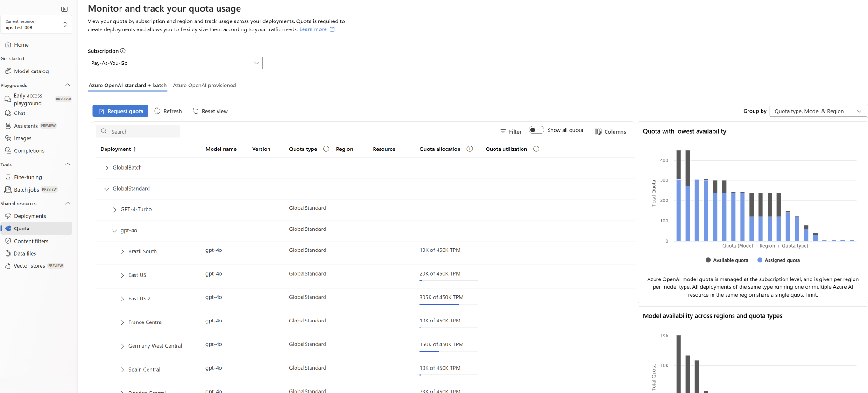
Task: Open the Filter options
Action: pos(511,132)
